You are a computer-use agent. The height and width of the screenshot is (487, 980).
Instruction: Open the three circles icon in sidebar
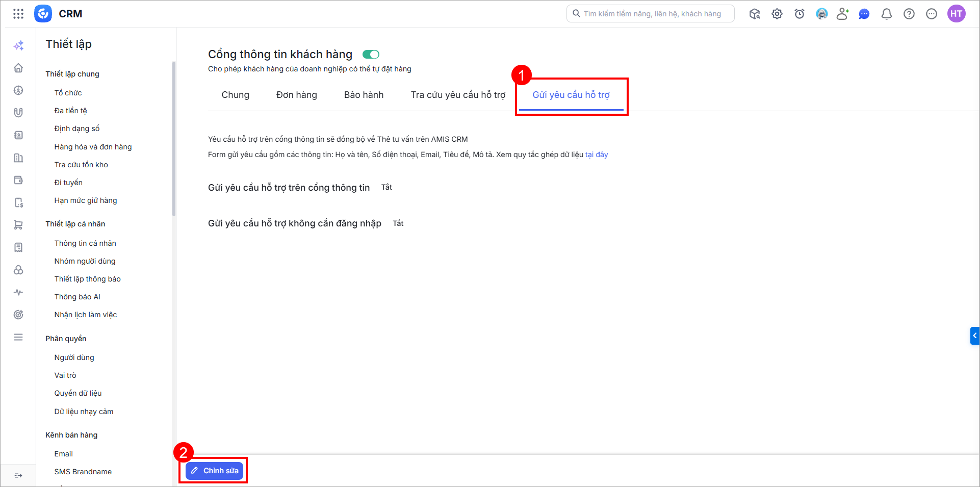(x=18, y=270)
